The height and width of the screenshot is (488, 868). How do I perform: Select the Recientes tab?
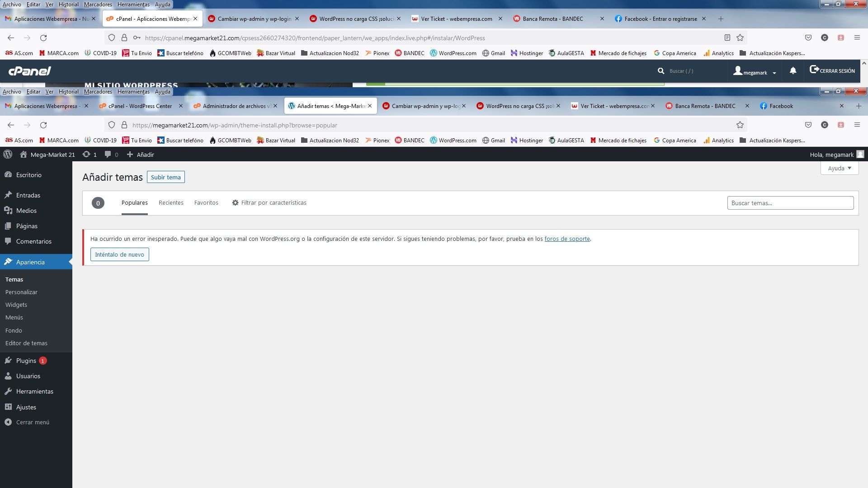(x=171, y=203)
